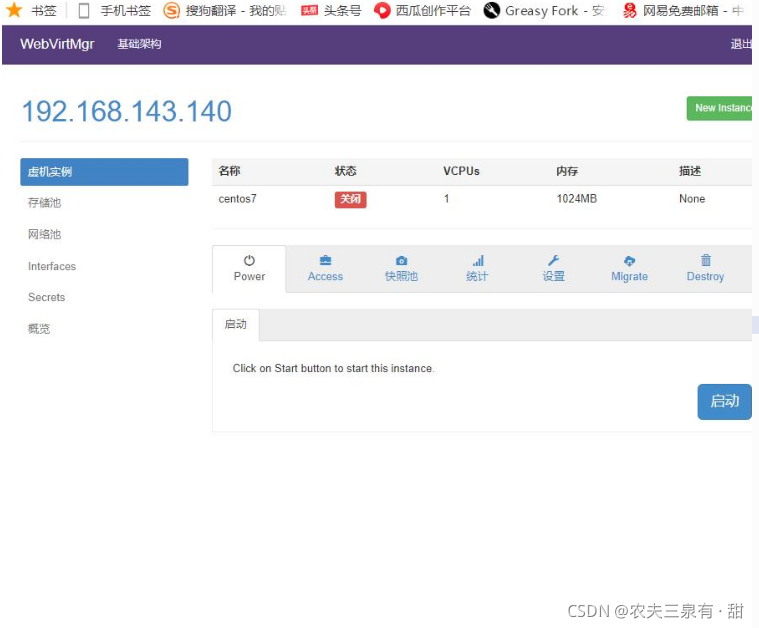
Task: Select the 启动 sub-tab
Action: coord(236,324)
